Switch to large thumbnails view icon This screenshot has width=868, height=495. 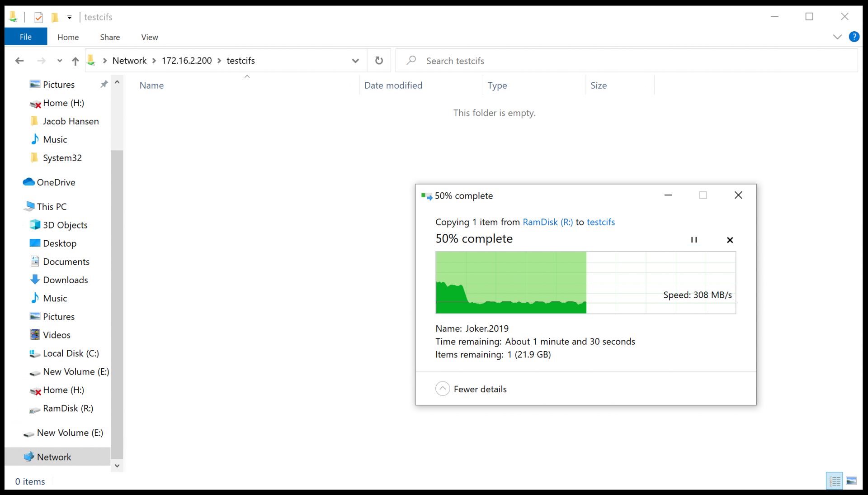[x=851, y=481]
